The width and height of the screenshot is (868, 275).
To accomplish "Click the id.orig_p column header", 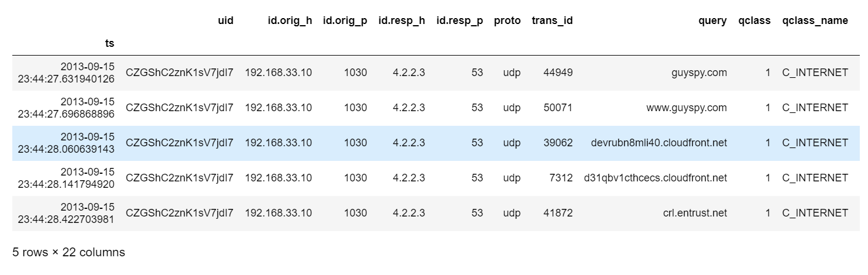I will click(345, 20).
